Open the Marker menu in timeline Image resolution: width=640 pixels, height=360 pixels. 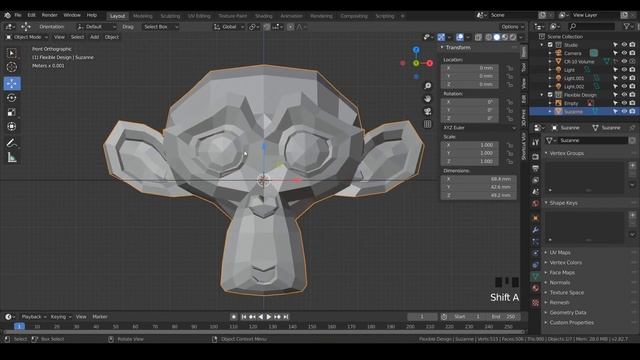pyautogui.click(x=100, y=317)
